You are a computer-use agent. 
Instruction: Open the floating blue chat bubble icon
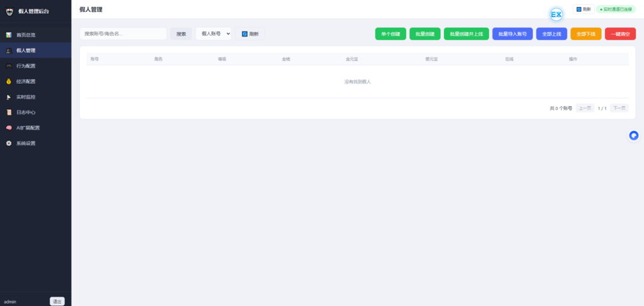[634, 135]
